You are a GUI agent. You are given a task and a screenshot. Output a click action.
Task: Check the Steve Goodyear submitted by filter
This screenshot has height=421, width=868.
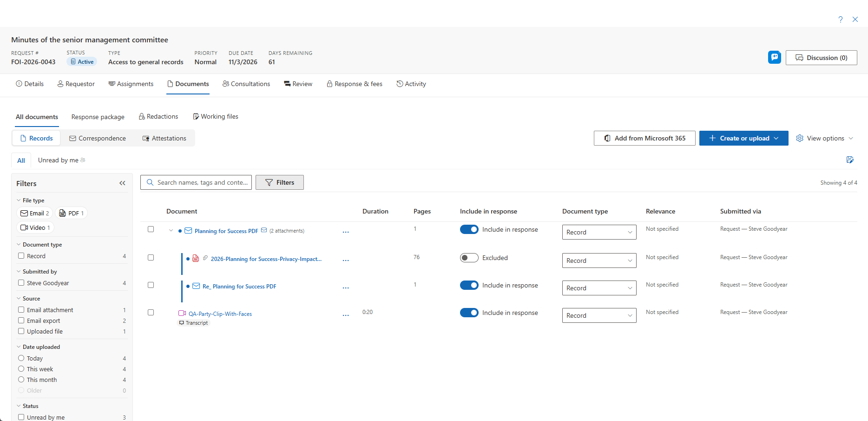click(21, 283)
